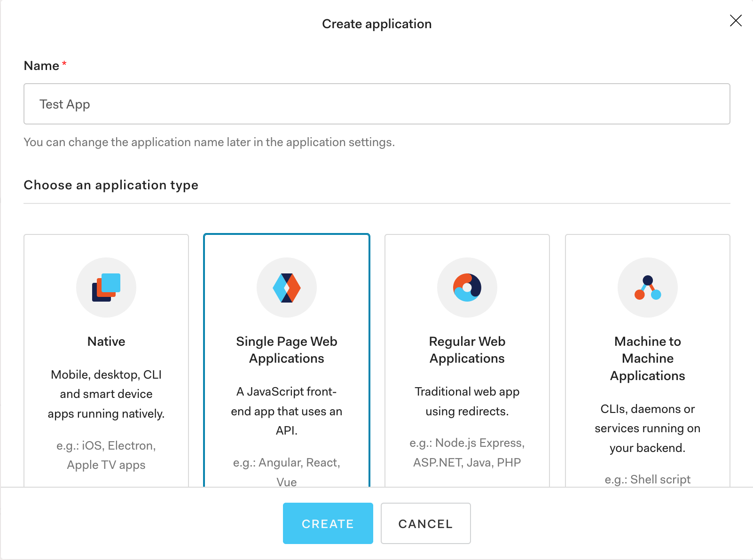
Task: Click the Create application dialog title
Action: pos(376,23)
